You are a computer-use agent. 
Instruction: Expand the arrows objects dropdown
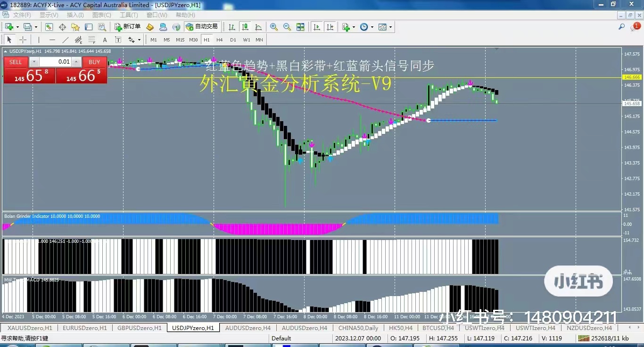[139, 40]
